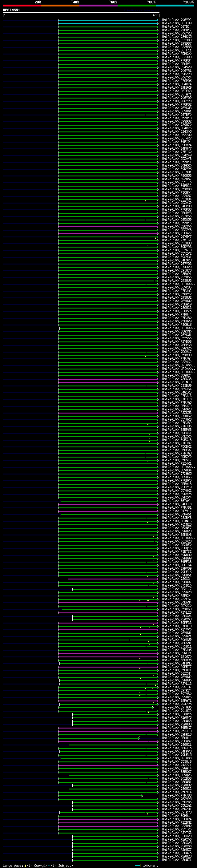The width and height of the screenshot is (197, 868).
Task: Open the UniRef100_B4F194 hit
Action: pos(176,142)
